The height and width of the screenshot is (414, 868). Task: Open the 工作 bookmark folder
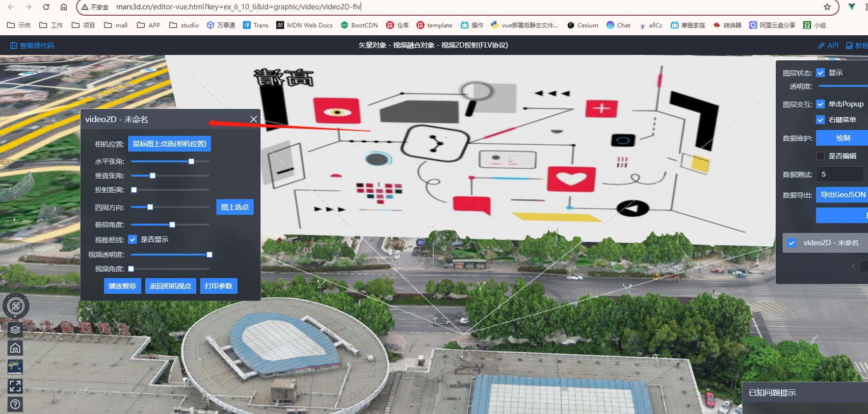(51, 25)
